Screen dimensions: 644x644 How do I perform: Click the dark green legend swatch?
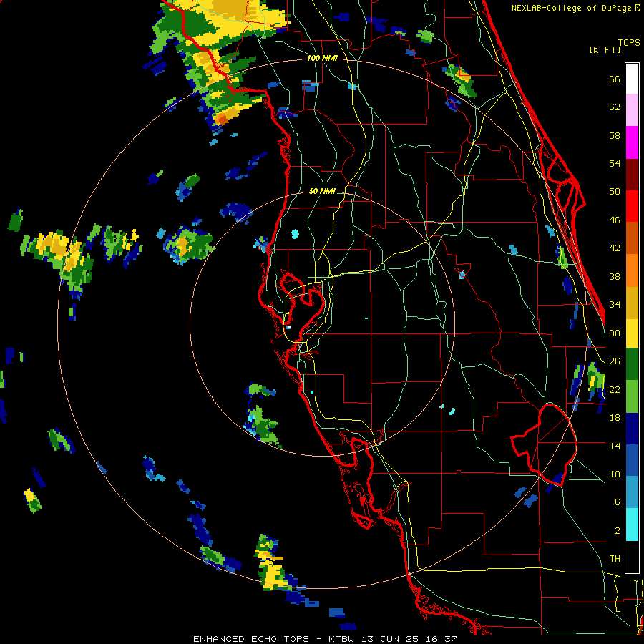tap(632, 364)
